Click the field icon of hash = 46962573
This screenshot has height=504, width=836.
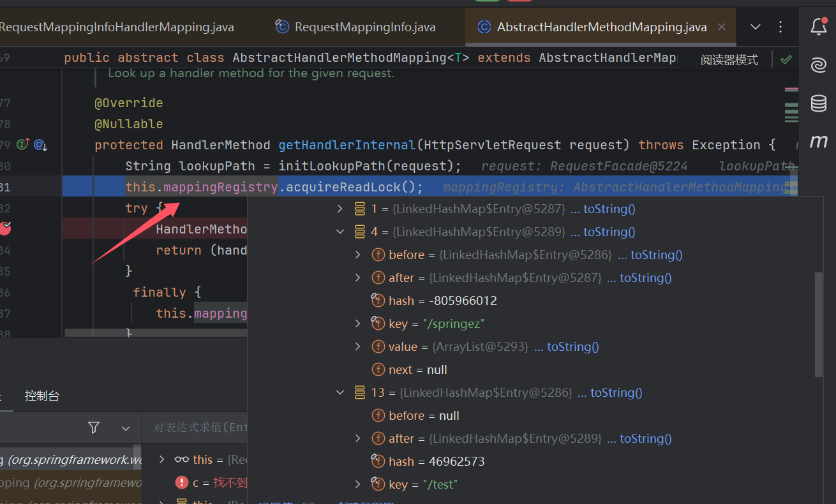(x=378, y=461)
